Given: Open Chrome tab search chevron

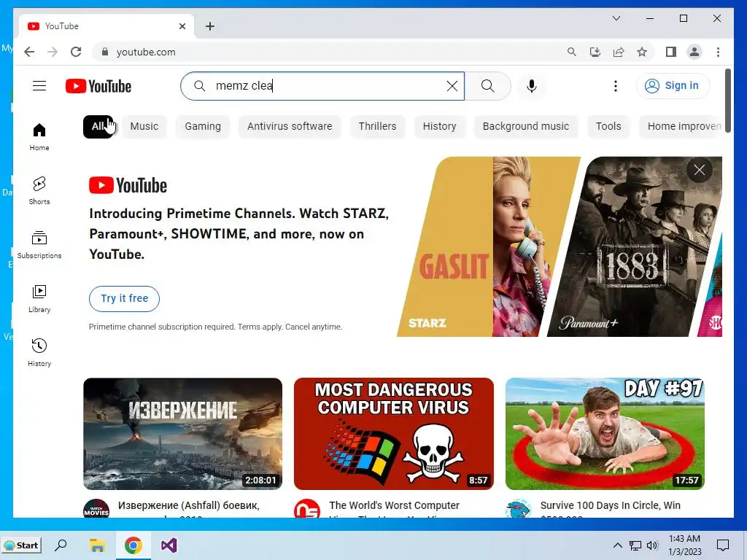Looking at the screenshot, I should tap(616, 18).
